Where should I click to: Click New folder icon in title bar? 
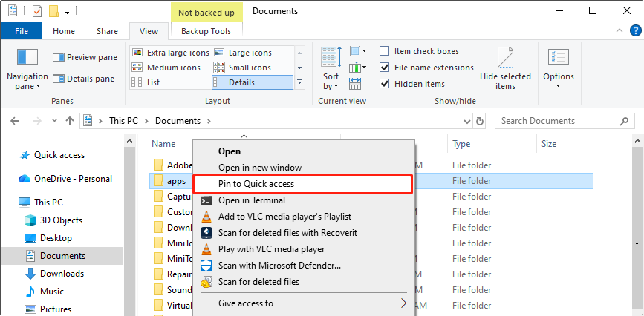pyautogui.click(x=53, y=11)
